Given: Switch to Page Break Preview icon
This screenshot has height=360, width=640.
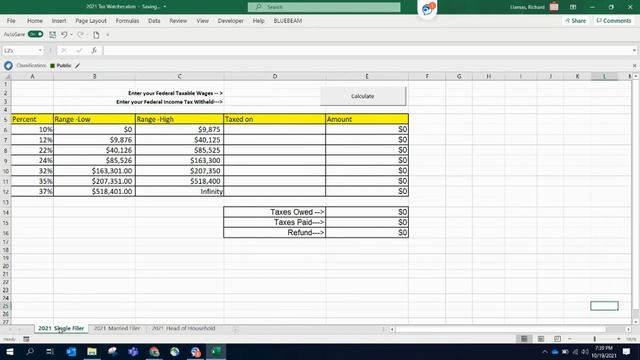Looking at the screenshot, I should pos(557,339).
